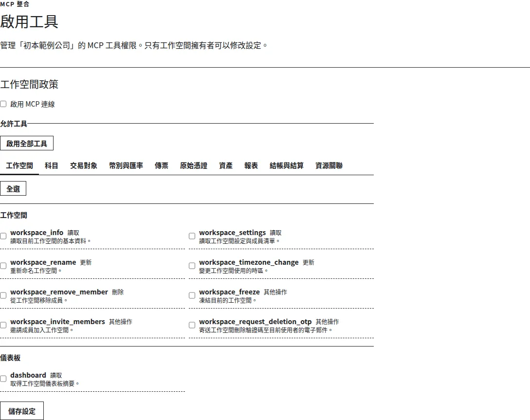Screen dimensions: 530x420
Task: Select the 工作空間 tab
Action: click(19, 165)
